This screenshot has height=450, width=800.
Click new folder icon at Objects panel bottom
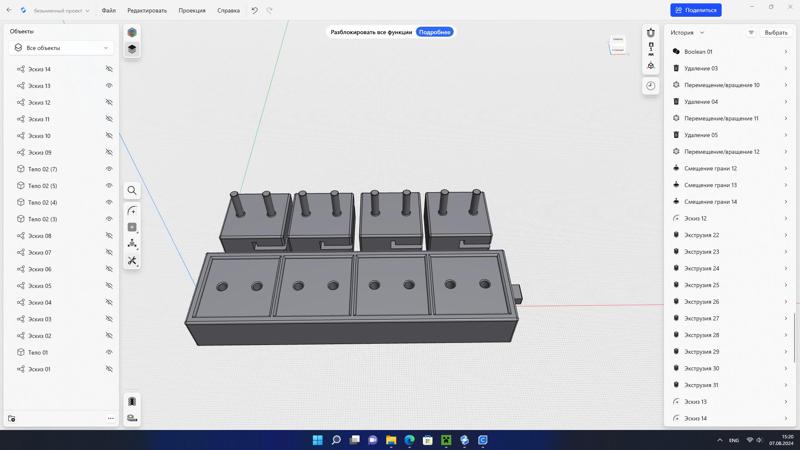click(12, 419)
